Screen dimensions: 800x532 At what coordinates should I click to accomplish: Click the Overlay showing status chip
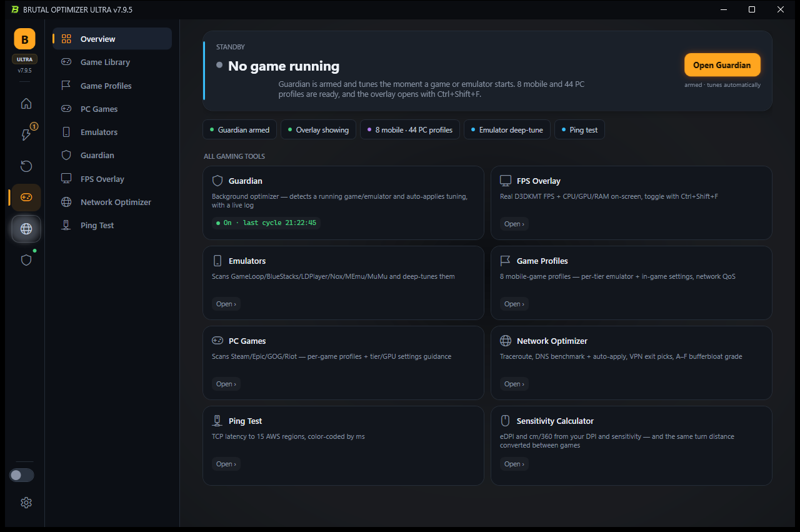[x=319, y=129]
